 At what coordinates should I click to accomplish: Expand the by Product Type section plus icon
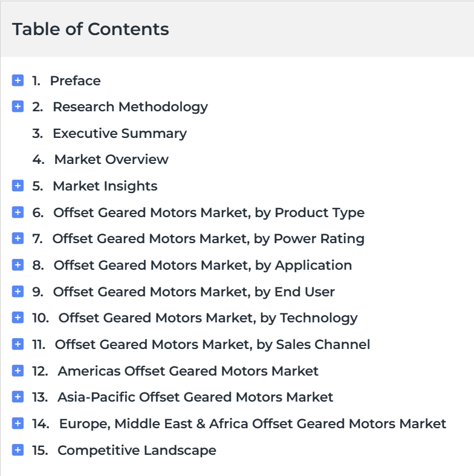click(18, 212)
